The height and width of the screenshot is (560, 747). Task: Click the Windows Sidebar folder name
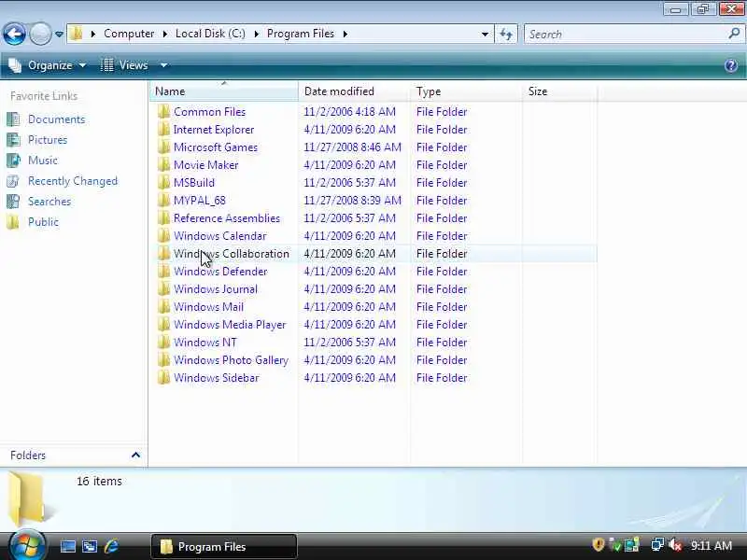pyautogui.click(x=217, y=378)
